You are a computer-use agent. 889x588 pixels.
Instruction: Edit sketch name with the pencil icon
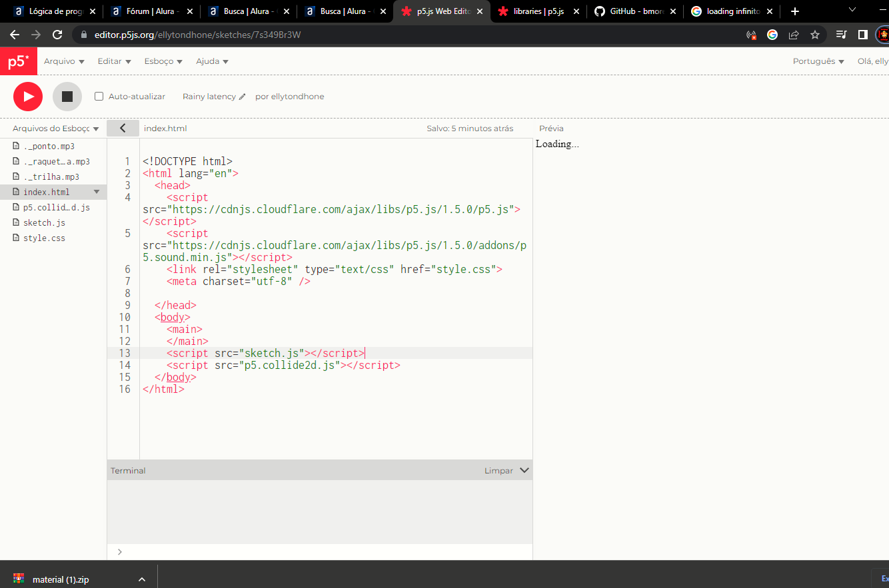pos(242,97)
